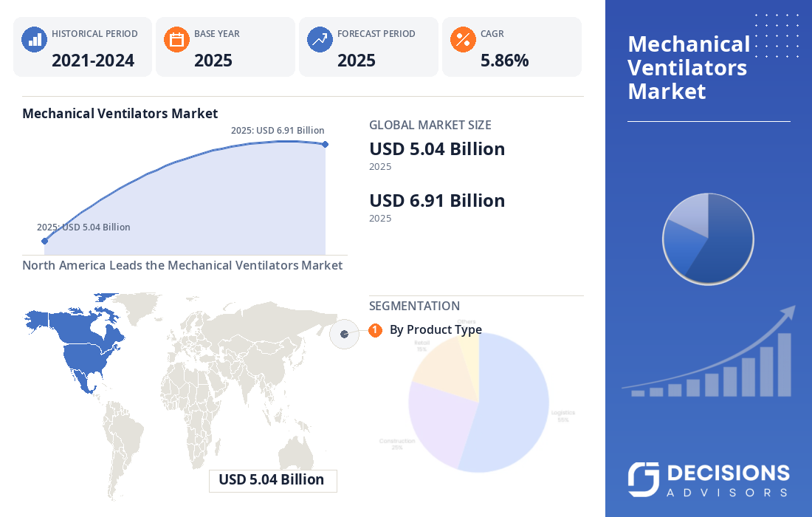The width and height of the screenshot is (812, 517).
Task: Click the Decisions Advisors logo
Action: click(x=709, y=479)
